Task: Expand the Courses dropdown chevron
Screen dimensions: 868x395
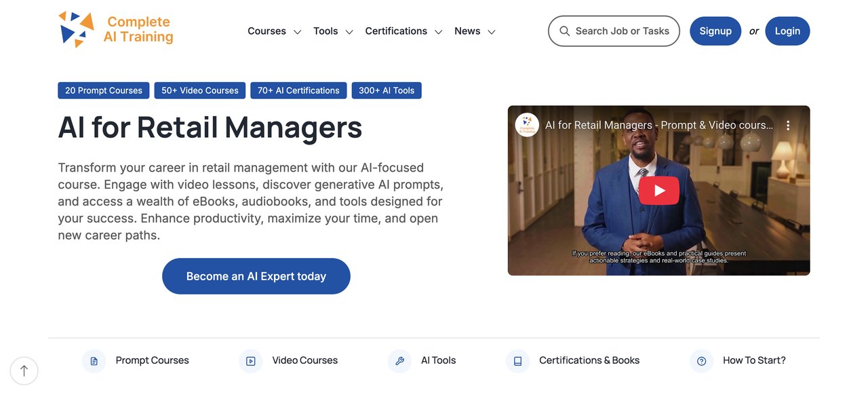Action: [x=297, y=32]
